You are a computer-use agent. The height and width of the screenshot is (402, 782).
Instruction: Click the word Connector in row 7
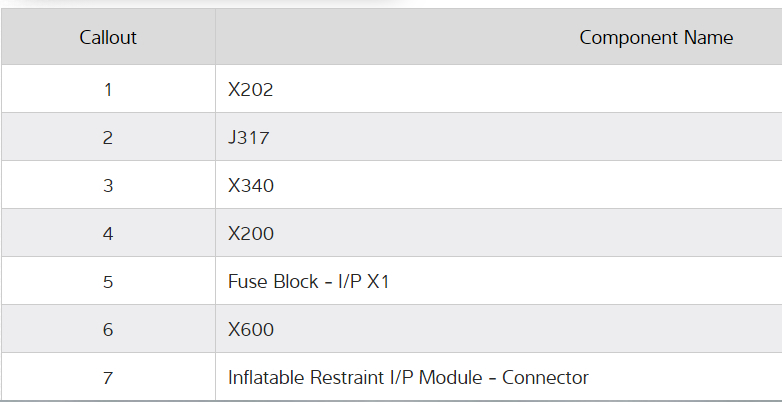pos(545,378)
